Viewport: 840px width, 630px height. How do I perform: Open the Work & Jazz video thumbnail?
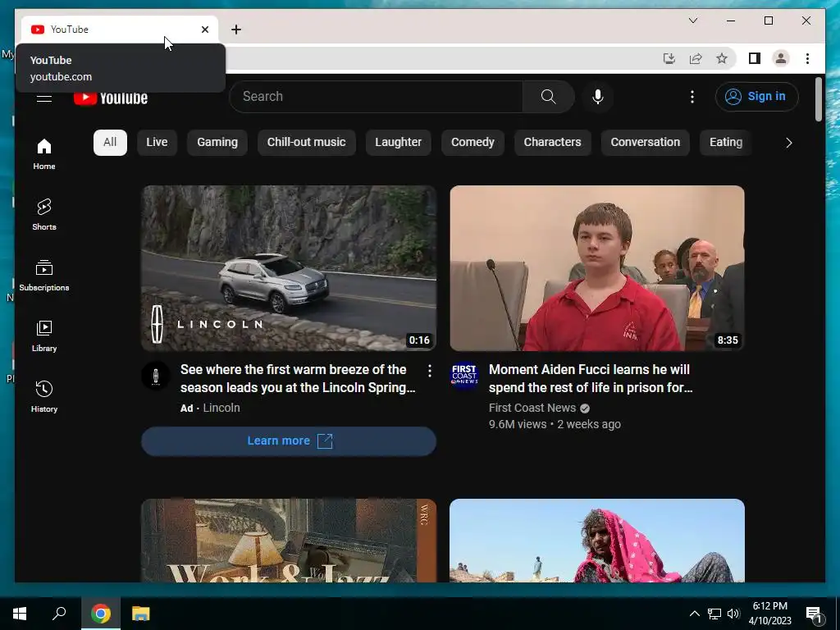tap(289, 540)
